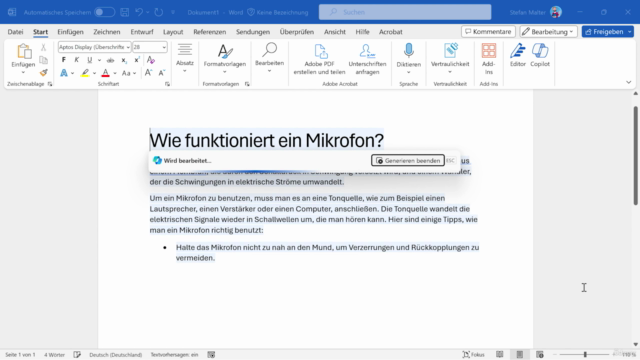Viewport: 640px width, 360px height.
Task: Apply subscript formatting
Action: coord(124,60)
